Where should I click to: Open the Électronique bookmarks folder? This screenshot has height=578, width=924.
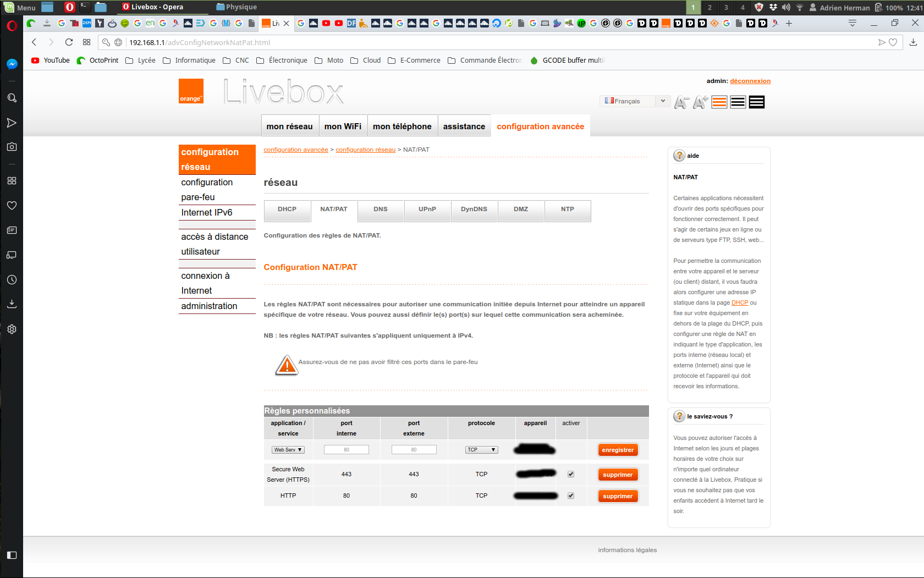[282, 60]
